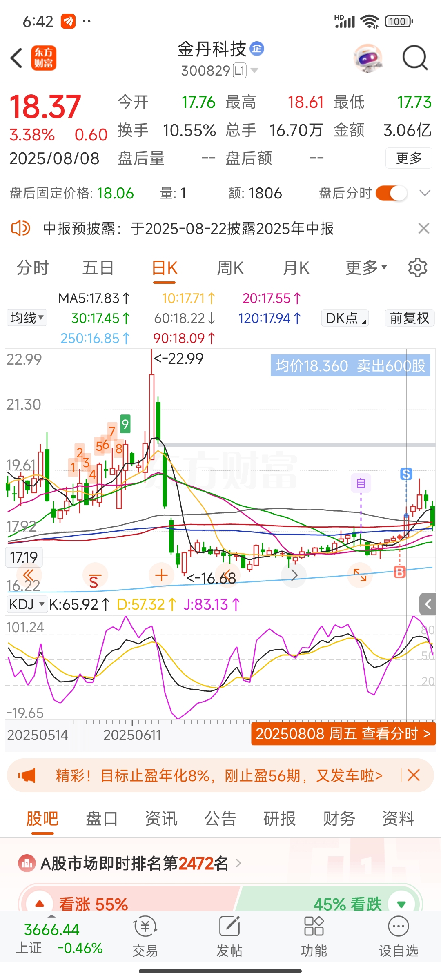Tap the megaphone promo icon
Viewport: 441px width, 980px height.
[x=27, y=775]
